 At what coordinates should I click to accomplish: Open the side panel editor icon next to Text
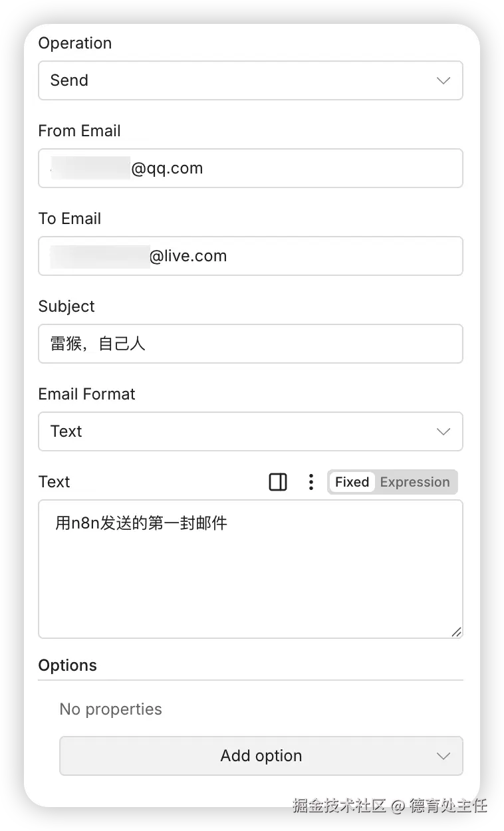pos(278,482)
